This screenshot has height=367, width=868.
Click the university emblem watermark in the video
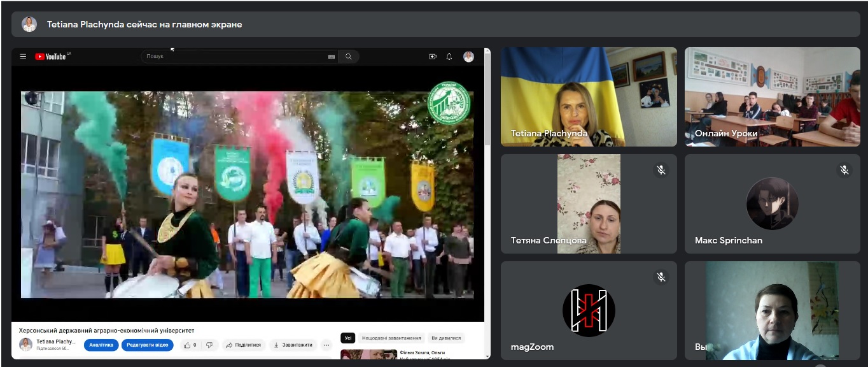coord(449,103)
